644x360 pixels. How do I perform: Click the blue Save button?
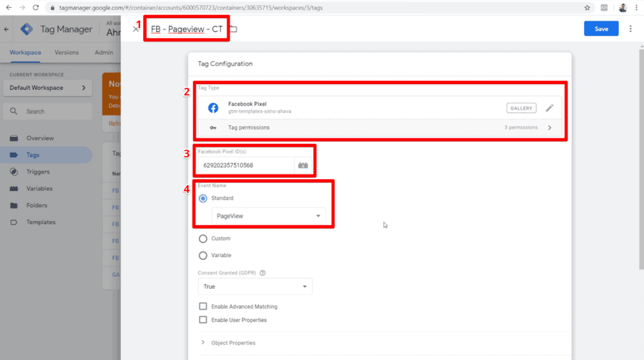601,29
